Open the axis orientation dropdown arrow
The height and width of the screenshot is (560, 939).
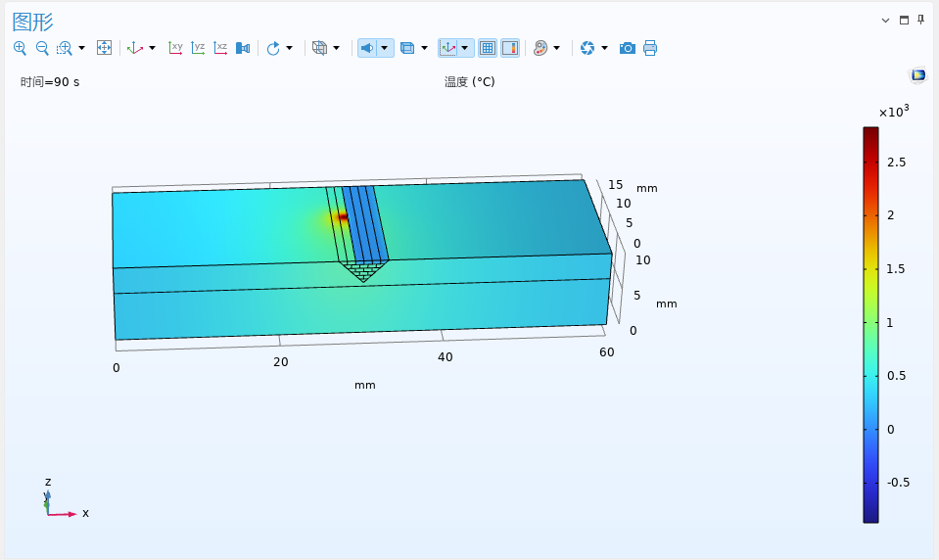[x=465, y=48]
